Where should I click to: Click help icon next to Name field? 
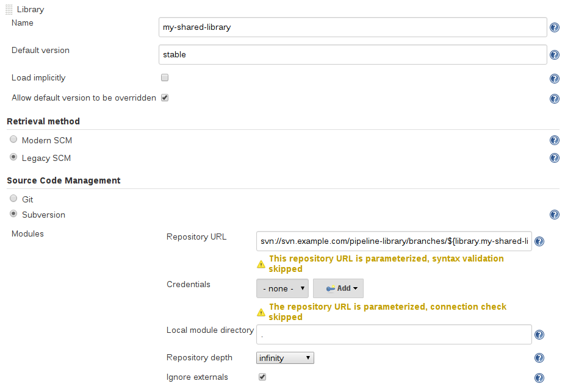pos(555,27)
